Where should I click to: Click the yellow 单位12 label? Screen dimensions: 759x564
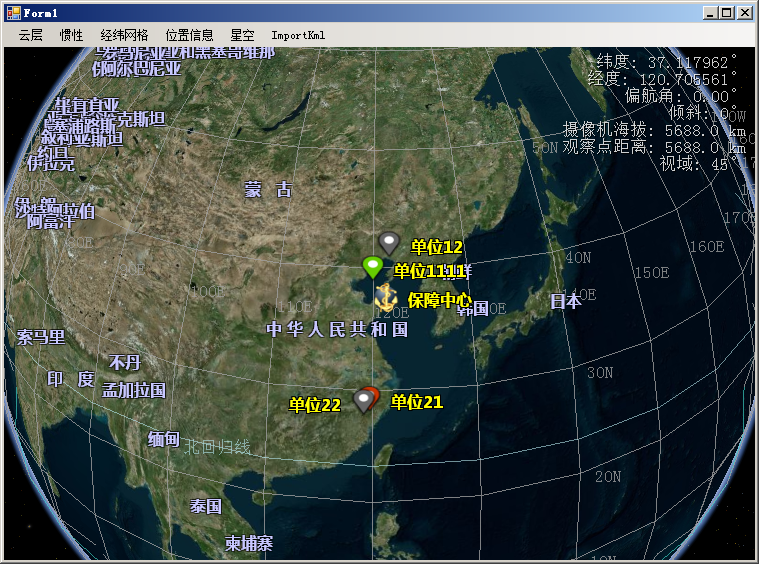(x=437, y=247)
